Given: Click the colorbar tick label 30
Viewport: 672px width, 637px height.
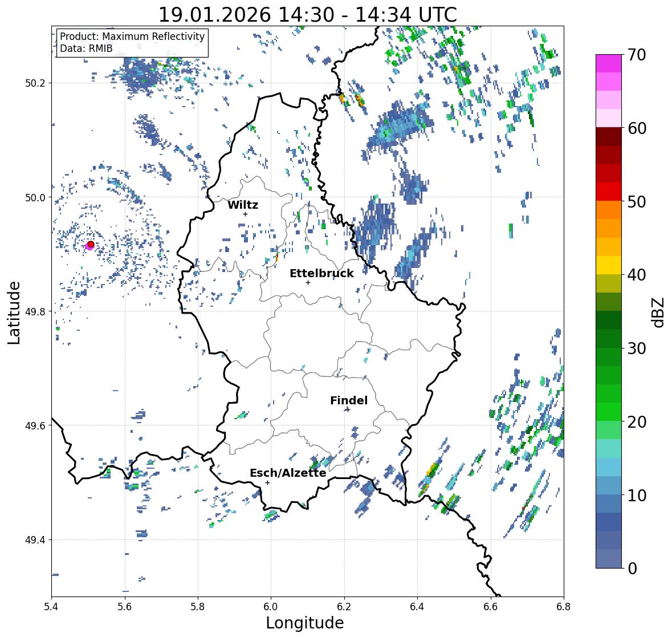Looking at the screenshot, I should pos(637,348).
